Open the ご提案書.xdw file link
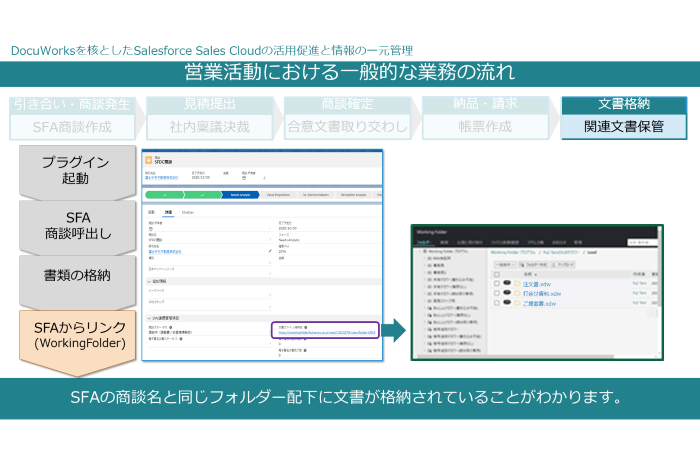Image resolution: width=700 pixels, height=467 pixels. pyautogui.click(x=540, y=304)
